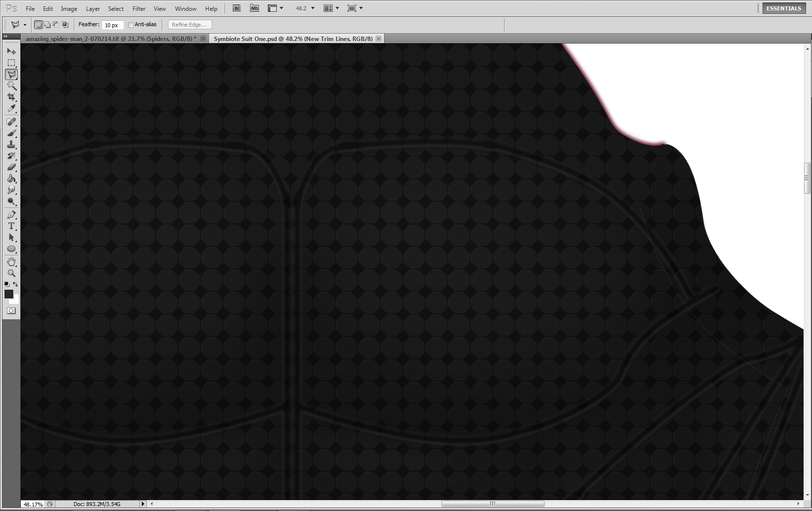812x511 pixels.
Task: Select the Smudge tool
Action: click(11, 190)
